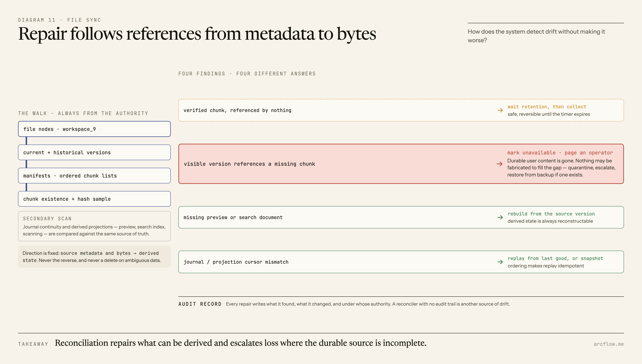This screenshot has width=642, height=364.
Task: Click 'mark unavailable · page an operator' label
Action: coord(560,153)
